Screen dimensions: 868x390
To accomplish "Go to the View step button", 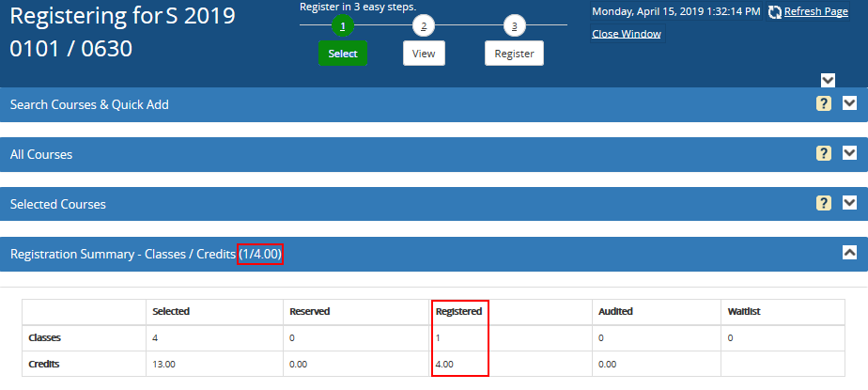I will tap(424, 54).
